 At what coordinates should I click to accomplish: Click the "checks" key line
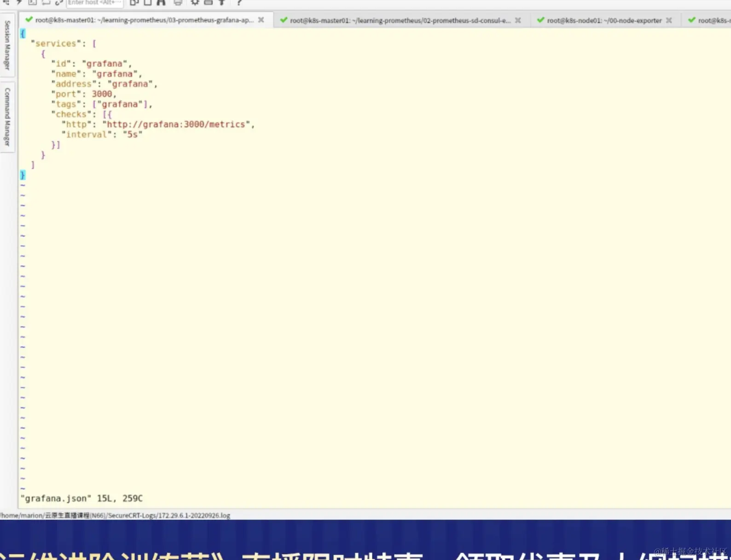point(81,114)
